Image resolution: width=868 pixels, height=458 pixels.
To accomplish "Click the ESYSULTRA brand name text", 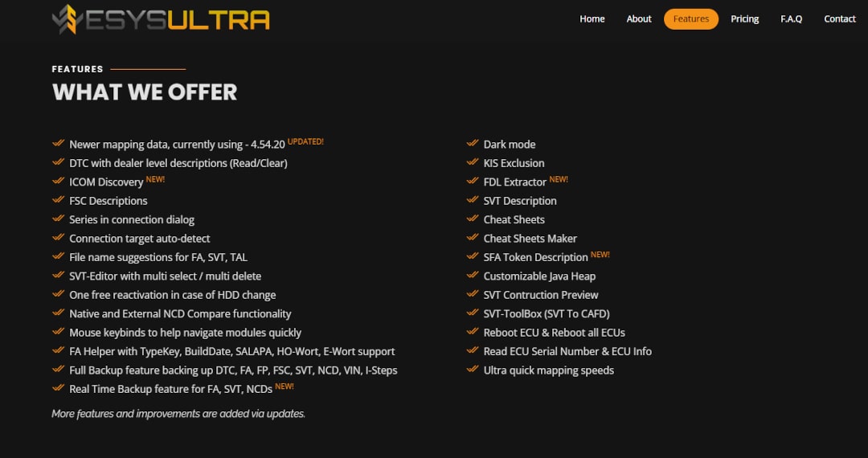I will [x=178, y=18].
